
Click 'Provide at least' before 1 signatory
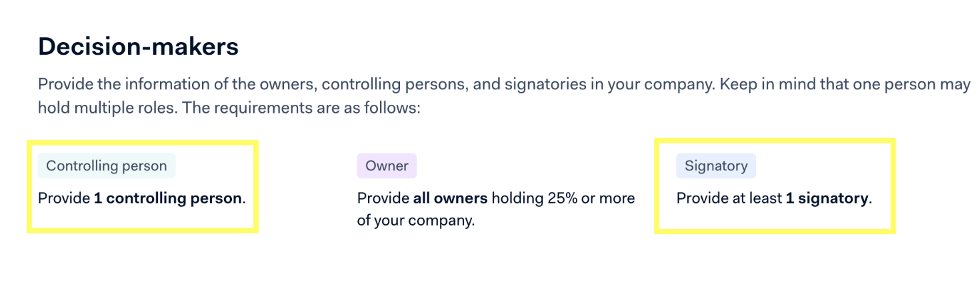(729, 198)
